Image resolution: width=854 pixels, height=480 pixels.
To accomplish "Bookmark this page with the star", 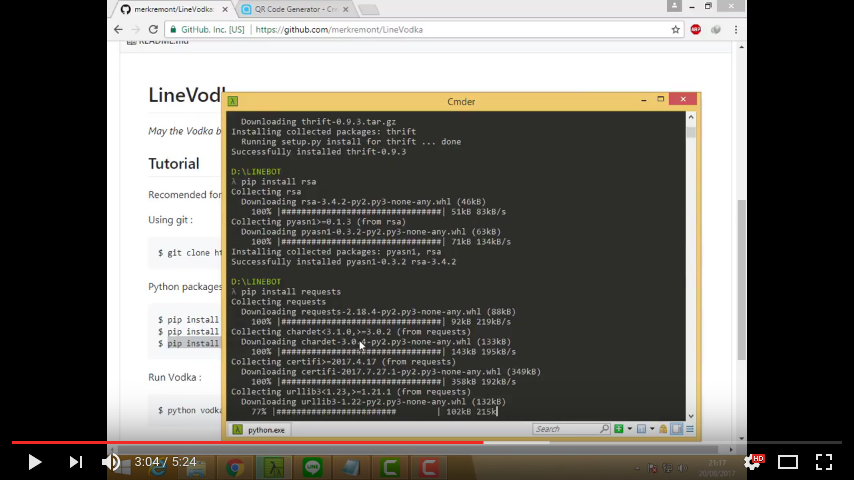I will click(x=675, y=29).
